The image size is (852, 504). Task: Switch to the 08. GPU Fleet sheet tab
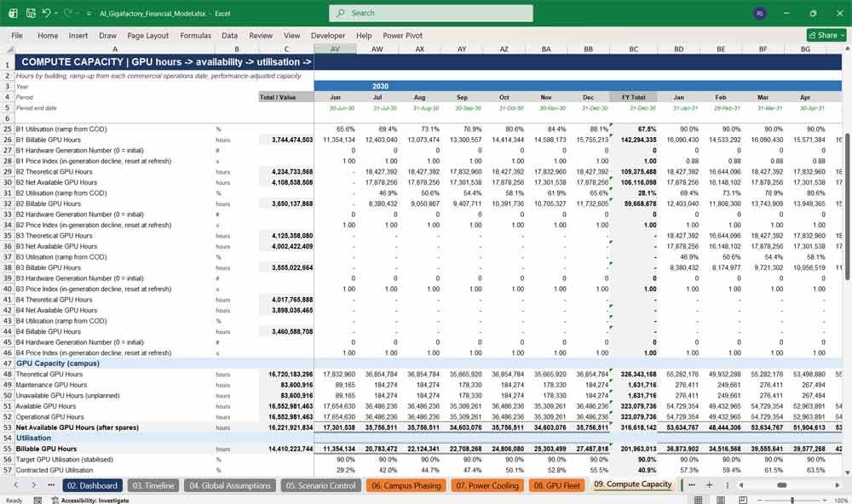coord(557,485)
